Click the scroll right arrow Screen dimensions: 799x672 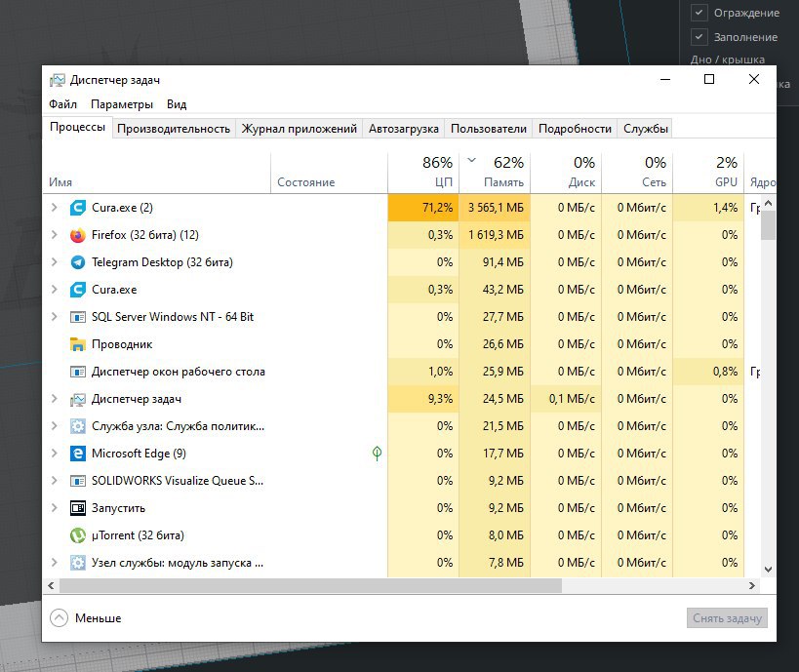[752, 586]
